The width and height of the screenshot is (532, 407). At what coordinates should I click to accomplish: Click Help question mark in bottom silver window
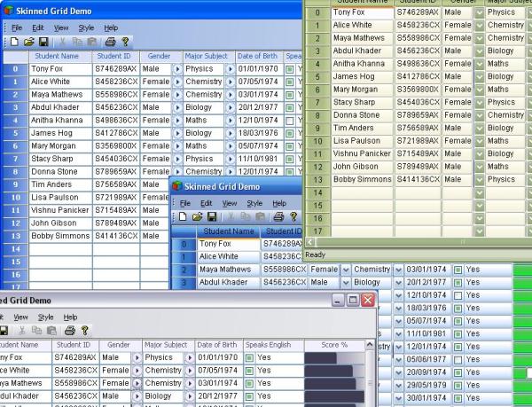coord(85,331)
